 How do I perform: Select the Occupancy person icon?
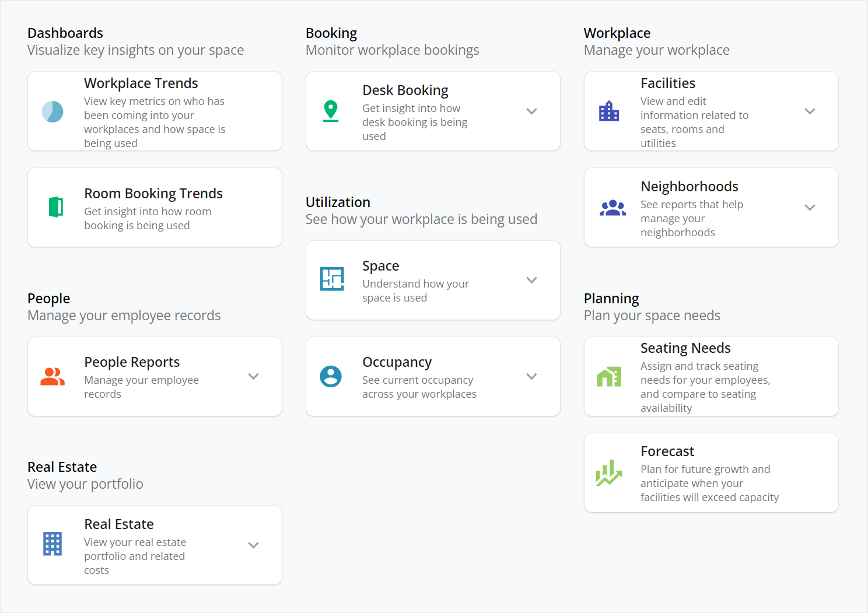tap(331, 376)
